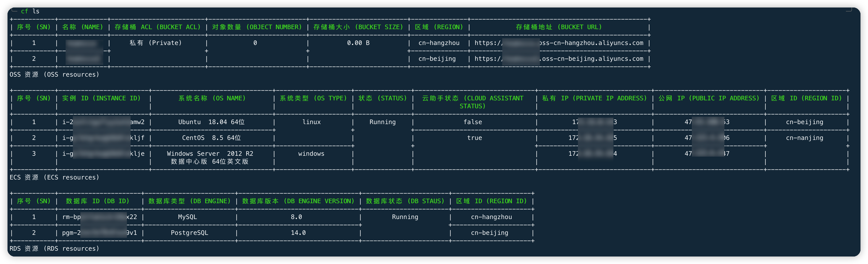Image resolution: width=868 pixels, height=264 pixels.
Task: Select the "true" cloud assistant status
Action: click(x=474, y=138)
